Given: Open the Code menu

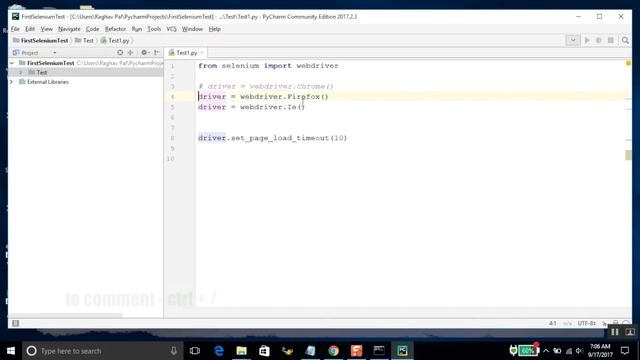Looking at the screenshot, I should [x=92, y=29].
